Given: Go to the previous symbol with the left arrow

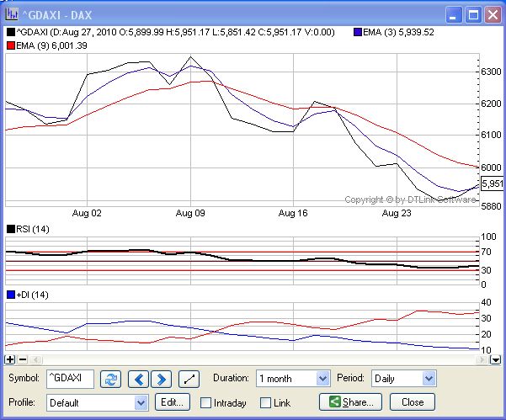Looking at the screenshot, I should coord(138,379).
